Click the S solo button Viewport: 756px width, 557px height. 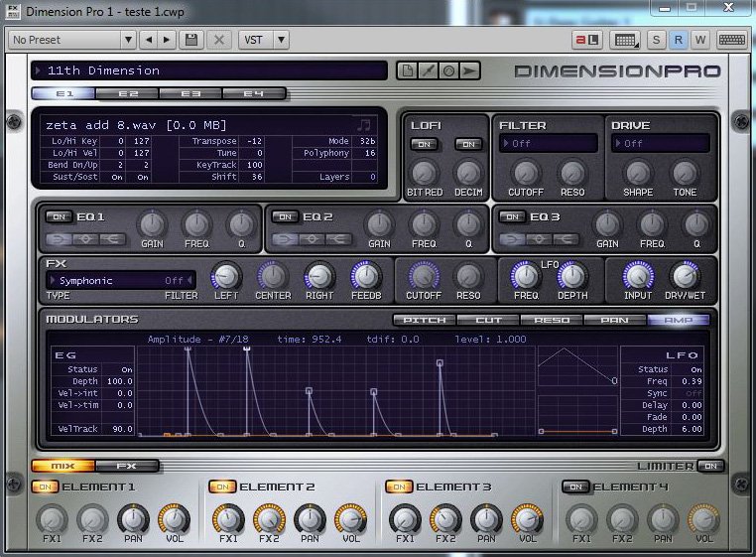point(656,40)
